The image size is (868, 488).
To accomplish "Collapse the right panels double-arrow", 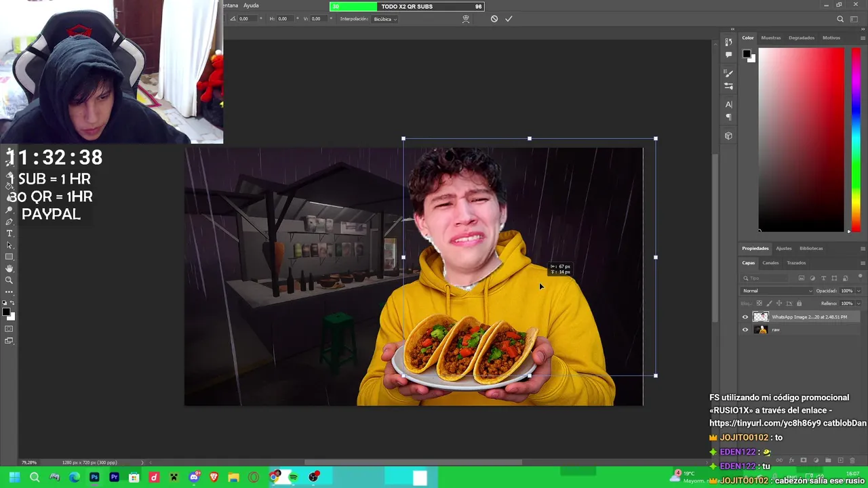I will pyautogui.click(x=863, y=29).
